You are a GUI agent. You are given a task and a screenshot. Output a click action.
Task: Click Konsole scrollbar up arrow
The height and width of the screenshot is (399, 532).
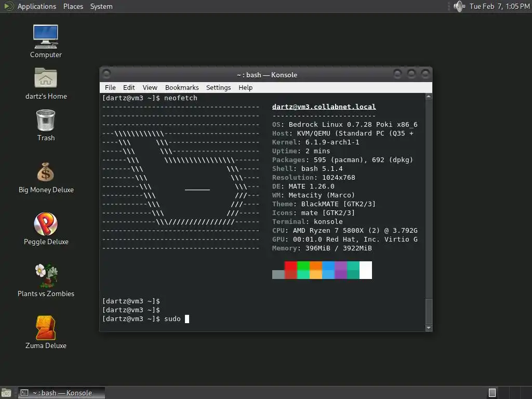tap(429, 97)
